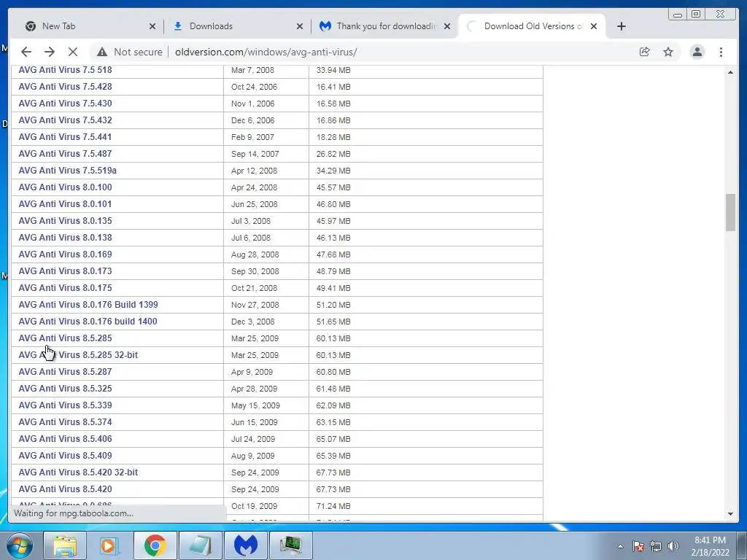Image resolution: width=747 pixels, height=560 pixels.
Task: Open the volume speaker icon
Action: 673,546
